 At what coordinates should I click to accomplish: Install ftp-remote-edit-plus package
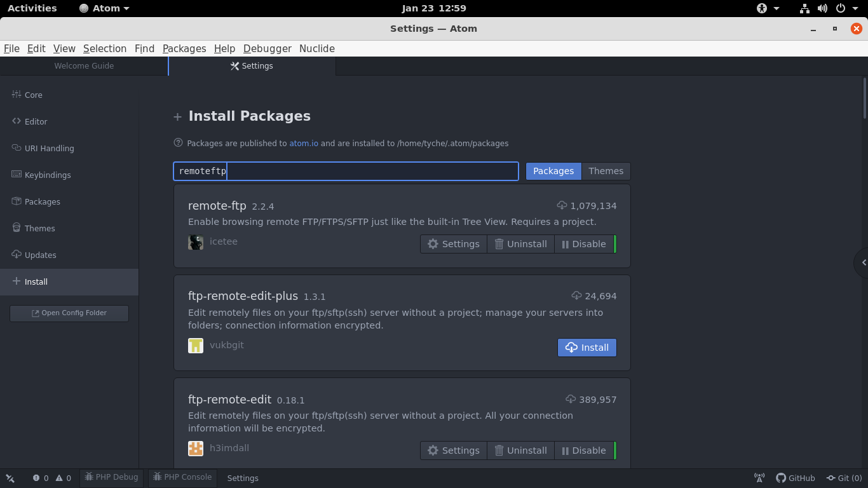pos(587,348)
